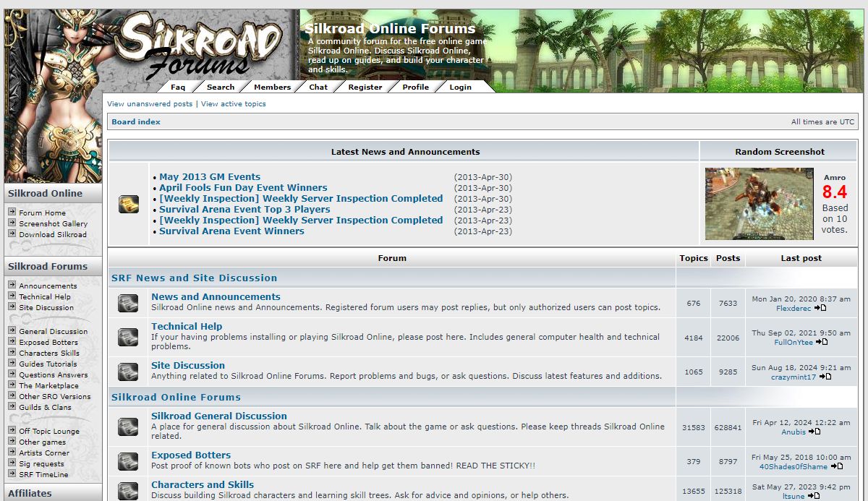
Task: Click arrow icon beside Screenshot Gallery
Action: pos(12,223)
